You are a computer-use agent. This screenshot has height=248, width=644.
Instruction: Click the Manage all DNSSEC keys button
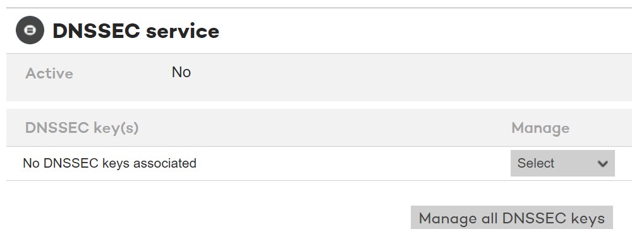512,218
